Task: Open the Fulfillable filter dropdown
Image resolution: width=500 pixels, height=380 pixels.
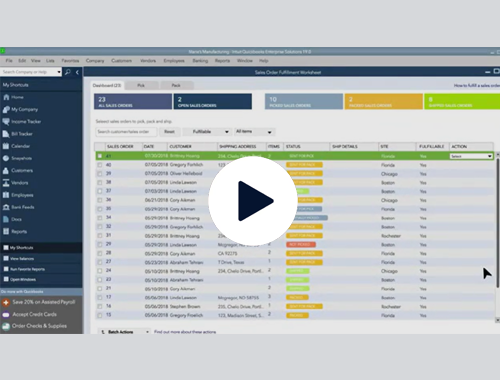Action: click(207, 132)
